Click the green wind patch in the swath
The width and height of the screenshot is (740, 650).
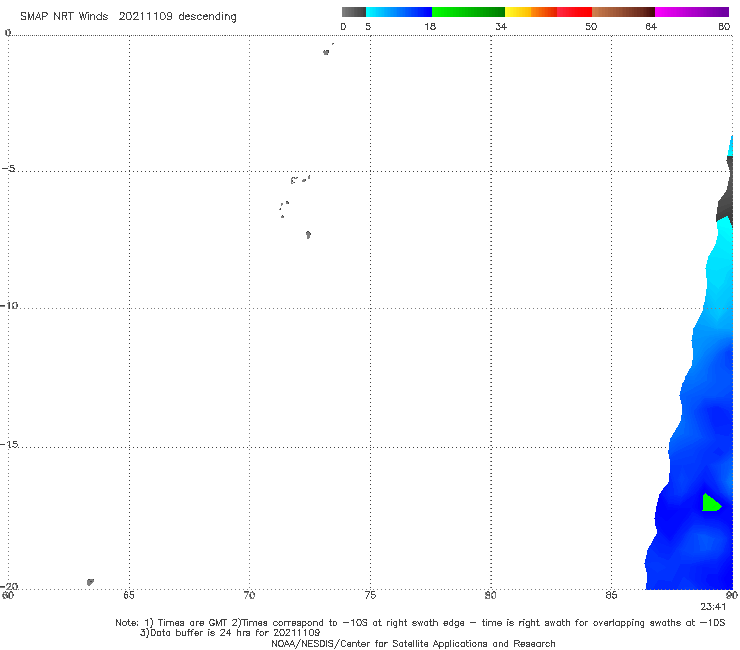711,503
